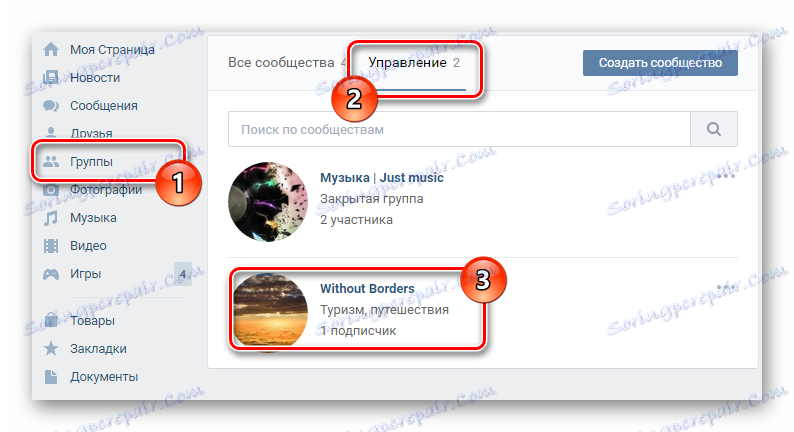Click the Закладки star icon
This screenshot has width=794, height=432.
click(51, 348)
